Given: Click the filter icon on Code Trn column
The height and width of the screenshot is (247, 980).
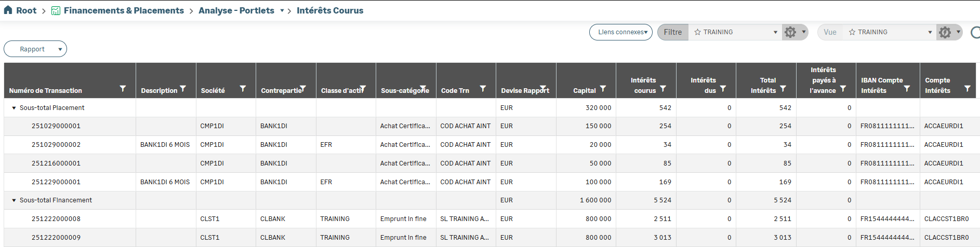Looking at the screenshot, I should [483, 89].
